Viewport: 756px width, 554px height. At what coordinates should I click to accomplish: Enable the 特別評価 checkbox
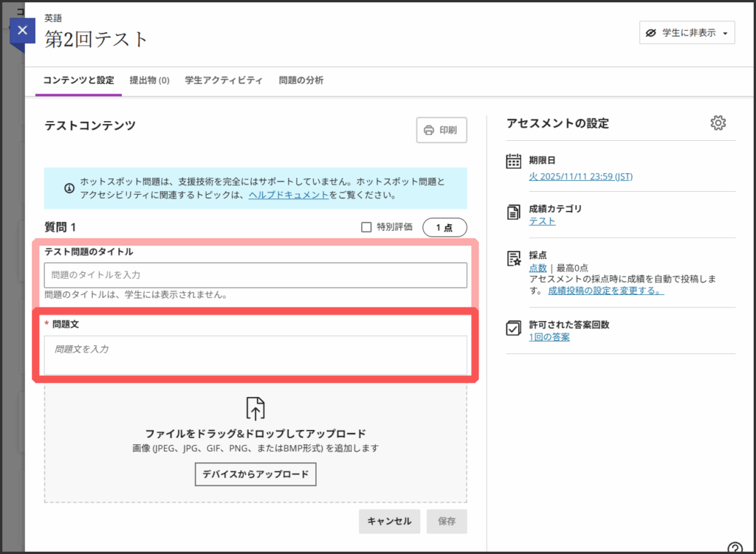[x=366, y=227]
